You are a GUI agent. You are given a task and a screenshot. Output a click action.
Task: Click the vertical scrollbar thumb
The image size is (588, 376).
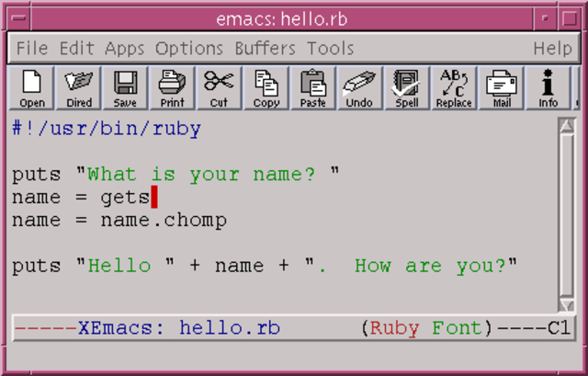coord(567,215)
